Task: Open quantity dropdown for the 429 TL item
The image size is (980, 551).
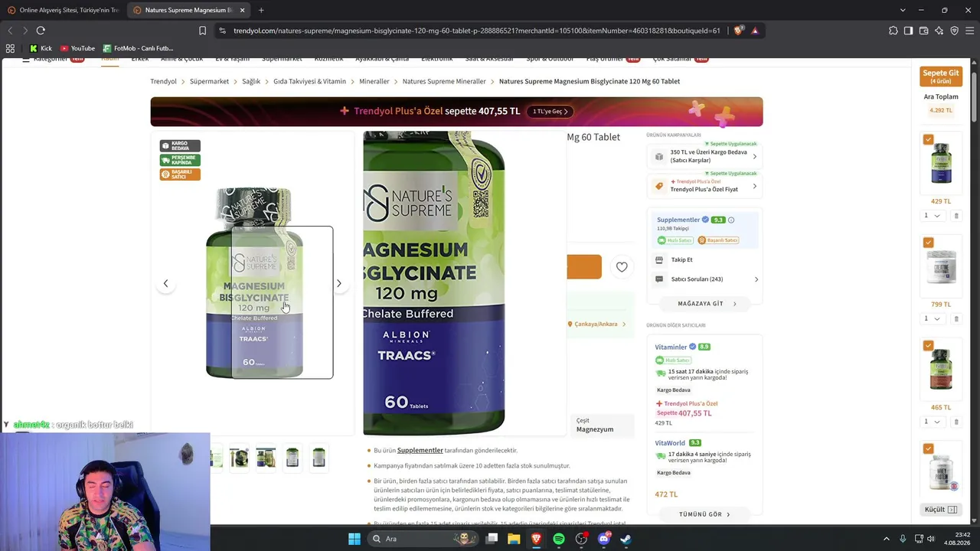Action: 932,216
